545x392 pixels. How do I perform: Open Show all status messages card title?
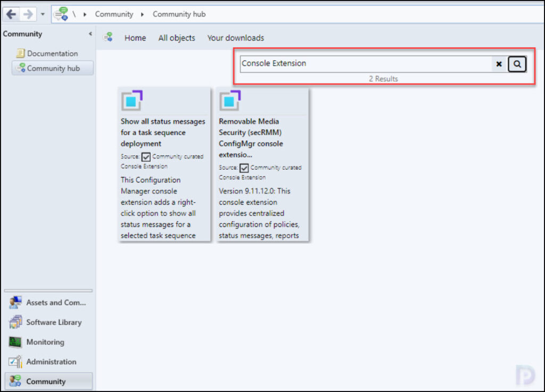pyautogui.click(x=163, y=132)
